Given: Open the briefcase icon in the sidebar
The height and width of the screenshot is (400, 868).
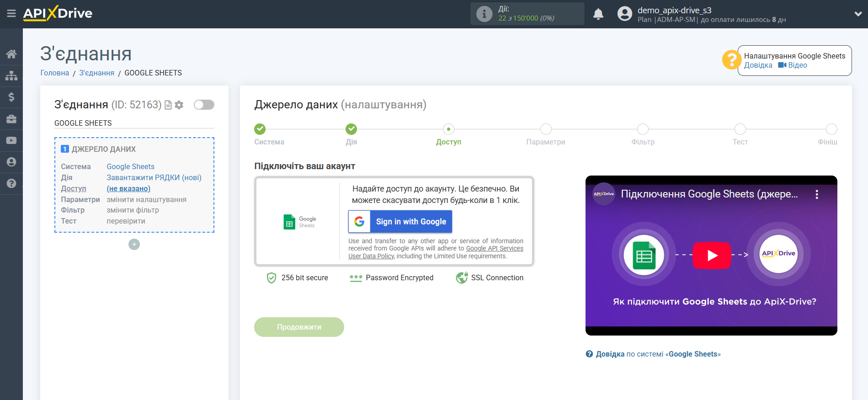Looking at the screenshot, I should click(x=11, y=119).
